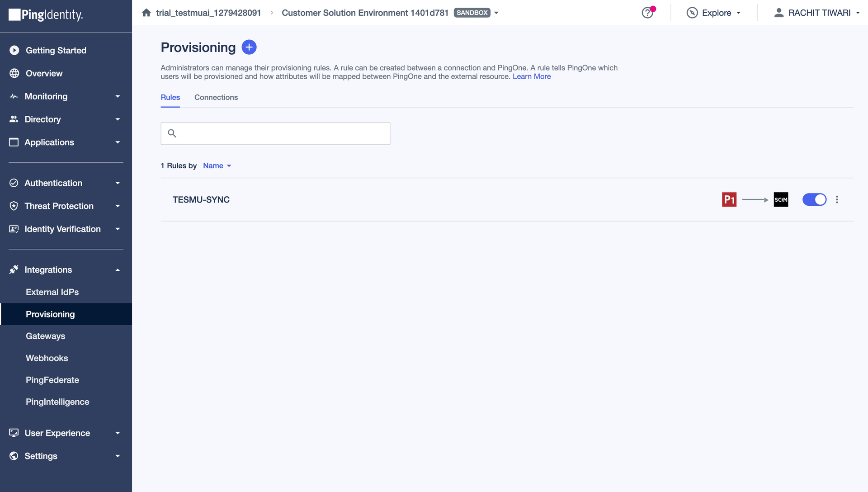
Task: Click the home breadcrumb icon
Action: click(x=146, y=12)
